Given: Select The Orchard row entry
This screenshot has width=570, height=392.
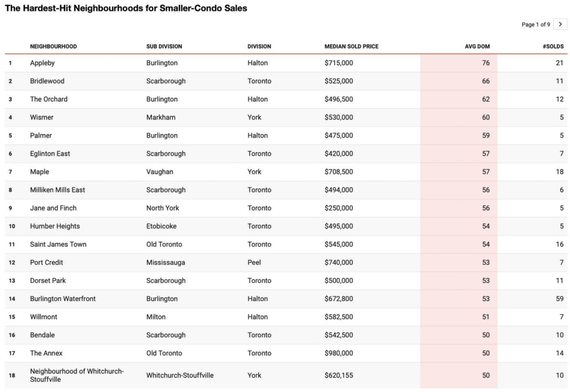Looking at the screenshot, I should click(x=49, y=99).
